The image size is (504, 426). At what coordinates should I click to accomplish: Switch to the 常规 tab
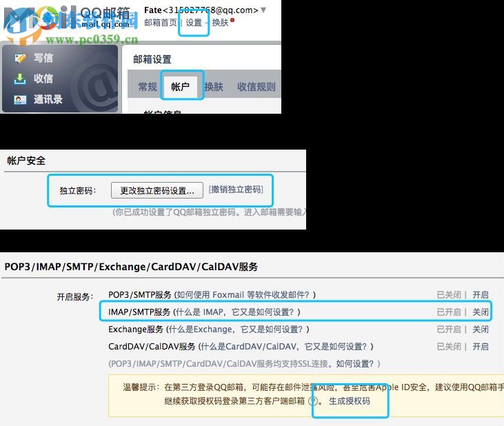click(148, 86)
